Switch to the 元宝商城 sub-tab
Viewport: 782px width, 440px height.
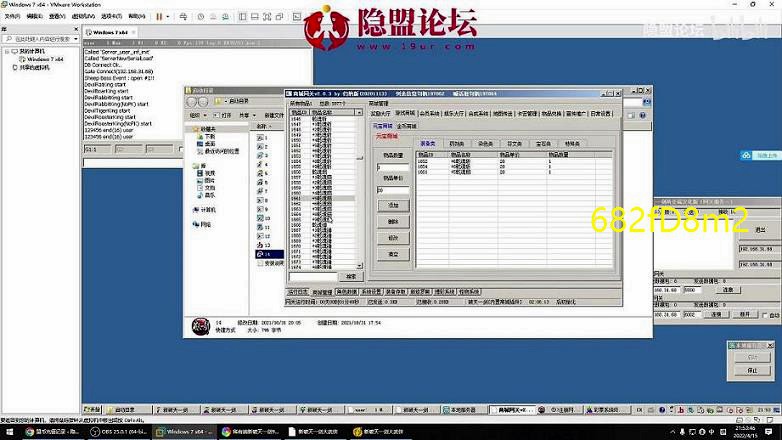[x=383, y=126]
